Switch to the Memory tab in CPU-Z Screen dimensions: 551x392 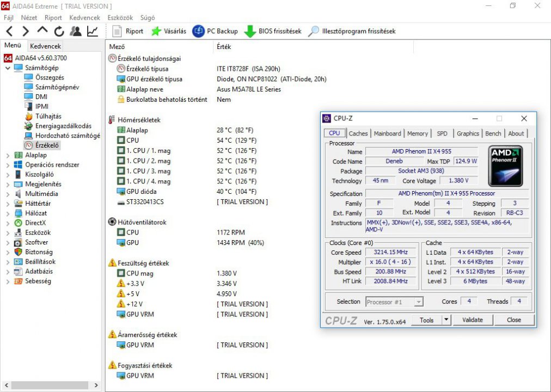tap(418, 133)
